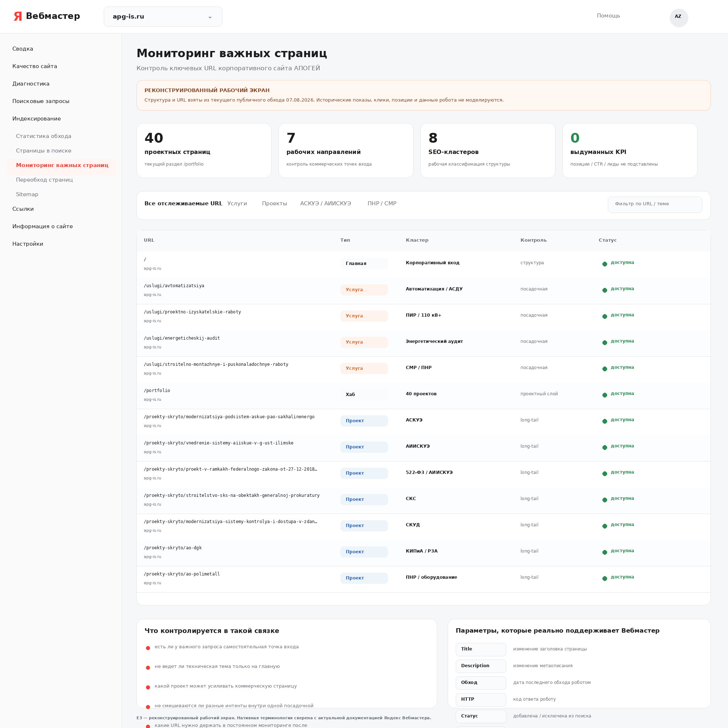Click the Title parameter chip
The height and width of the screenshot is (728, 728).
pos(481,649)
